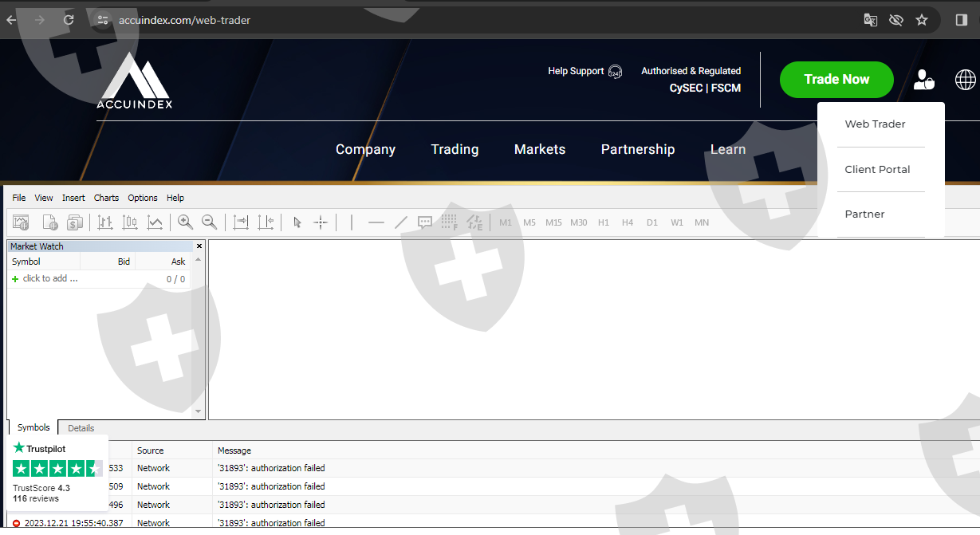The image size is (980, 535).
Task: Select the M30 timeframe
Action: click(579, 222)
